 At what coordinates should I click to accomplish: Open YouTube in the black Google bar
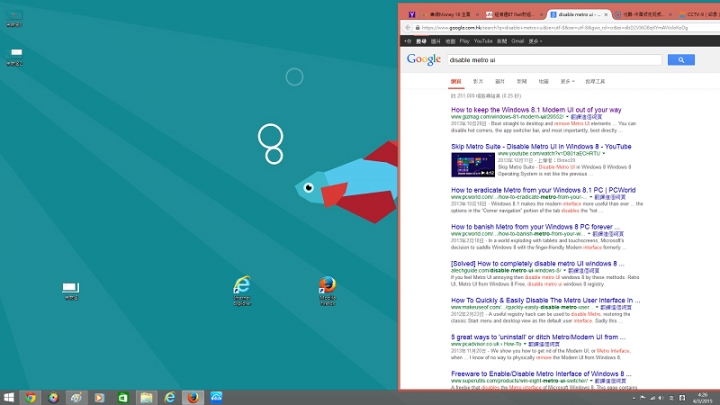point(483,41)
